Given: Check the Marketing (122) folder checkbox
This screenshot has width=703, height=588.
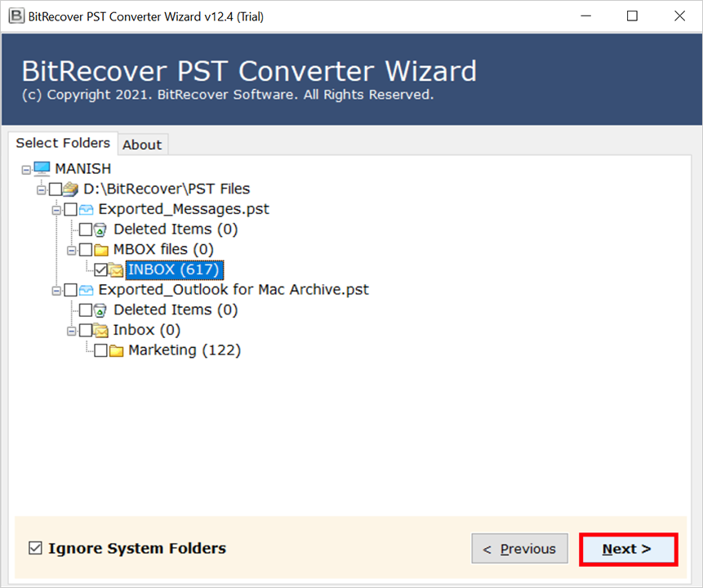Looking at the screenshot, I should 100,350.
